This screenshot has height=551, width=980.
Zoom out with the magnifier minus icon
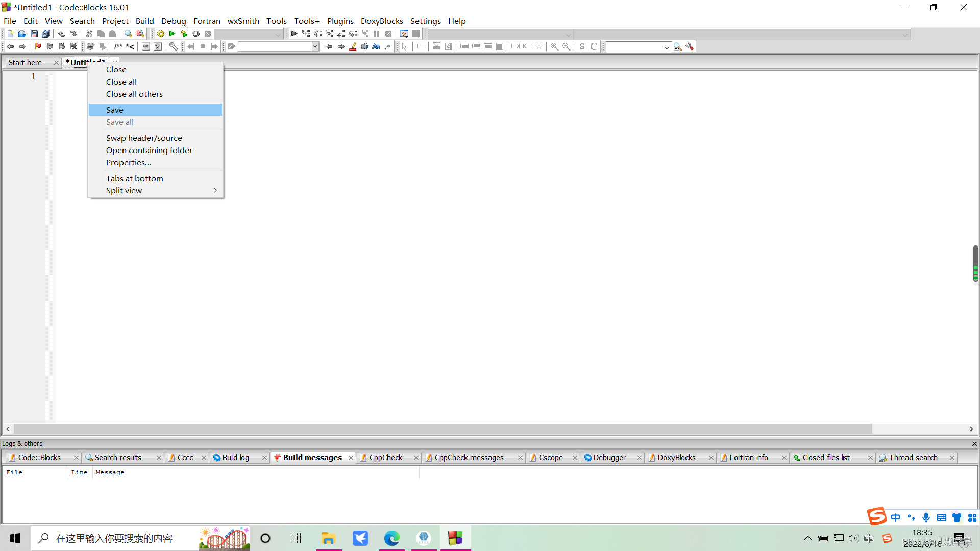click(x=566, y=46)
